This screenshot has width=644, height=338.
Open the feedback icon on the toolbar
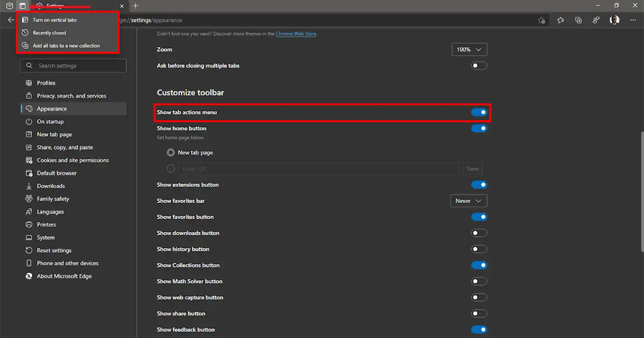coord(596,20)
